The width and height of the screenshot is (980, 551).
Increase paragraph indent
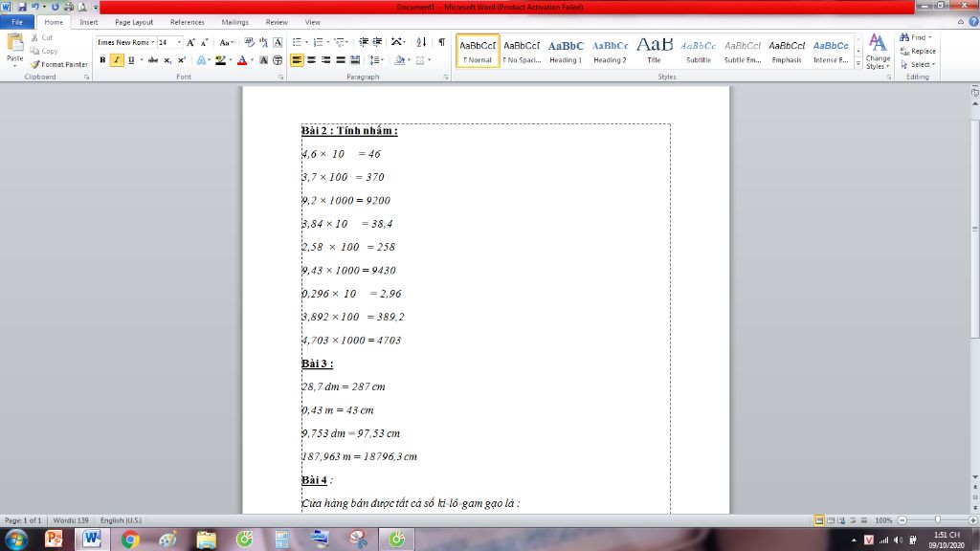(x=377, y=42)
